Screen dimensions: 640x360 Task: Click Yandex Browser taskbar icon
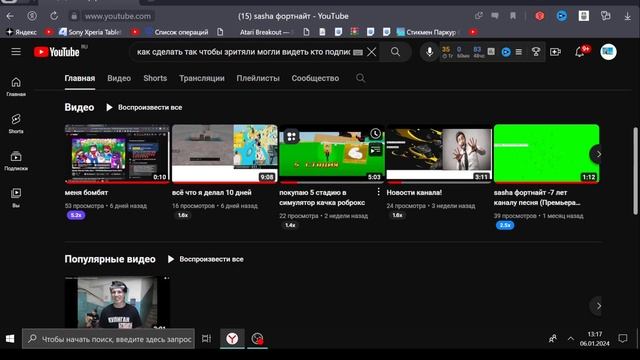(232, 338)
